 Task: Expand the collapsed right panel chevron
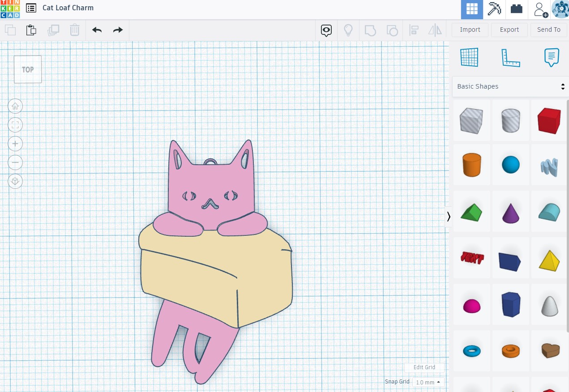pos(448,217)
